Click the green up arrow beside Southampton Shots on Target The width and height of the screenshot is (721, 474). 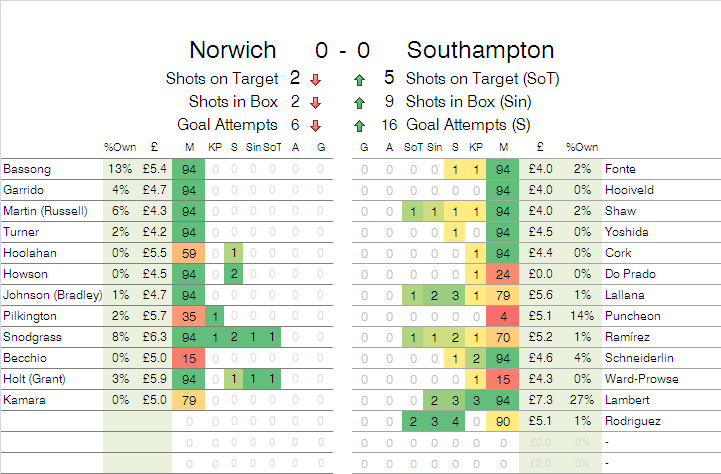358,79
